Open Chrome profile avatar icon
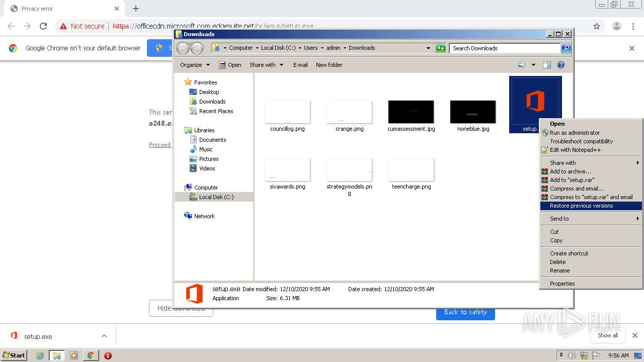Viewport: 644px width, 362px height. (x=617, y=26)
